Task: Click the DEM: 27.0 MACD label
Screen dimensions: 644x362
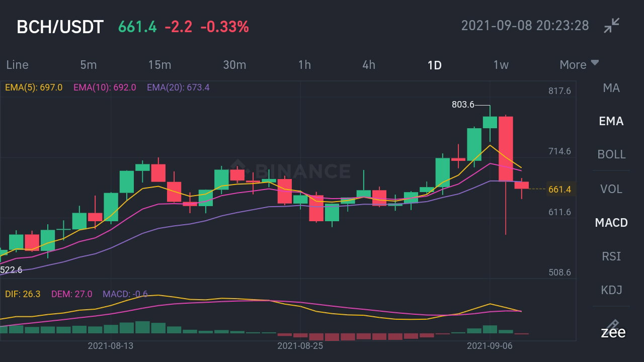Action: [71, 294]
